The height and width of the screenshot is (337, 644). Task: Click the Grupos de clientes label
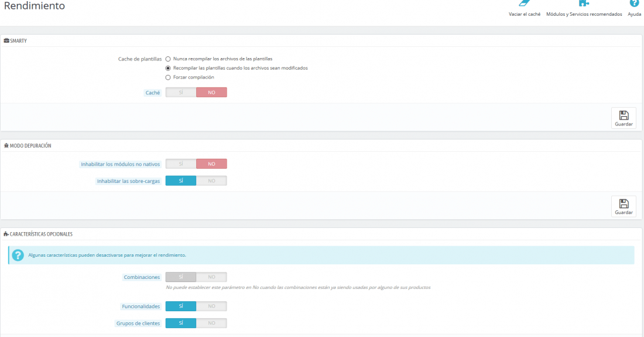coord(138,324)
